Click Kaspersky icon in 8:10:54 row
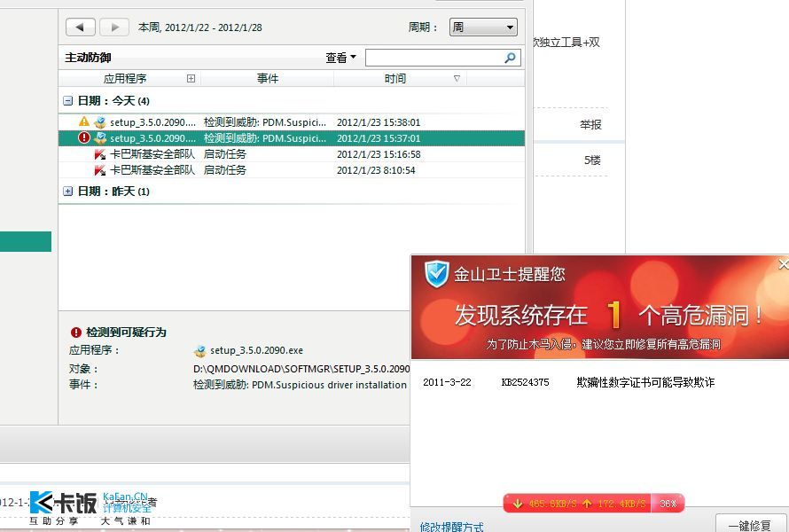Viewport: 789px width, 532px height. click(100, 170)
